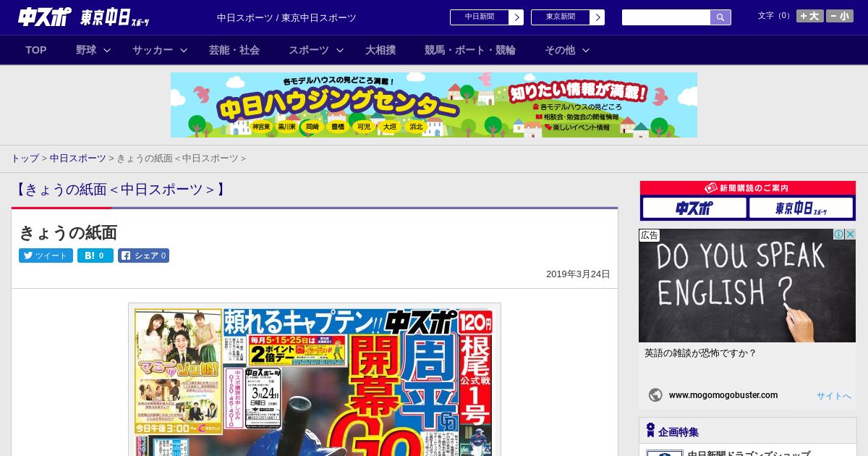Select 芸能・社会 in navigation bar
Screen dimensions: 868x456
pyautogui.click(x=234, y=50)
